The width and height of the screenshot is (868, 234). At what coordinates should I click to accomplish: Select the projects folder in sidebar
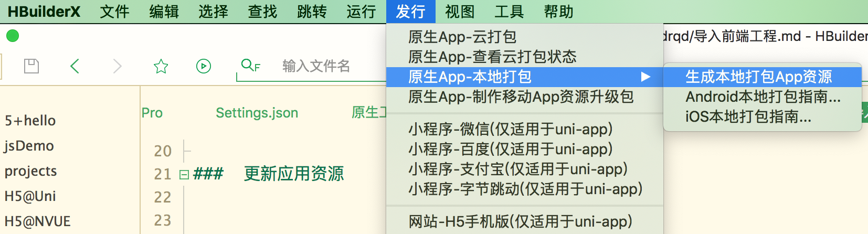(30, 172)
